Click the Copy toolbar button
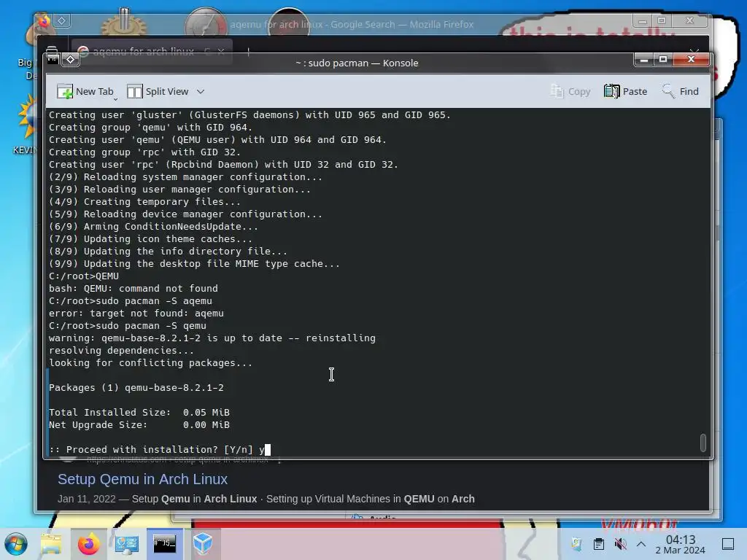This screenshot has width=747, height=560. tap(570, 91)
